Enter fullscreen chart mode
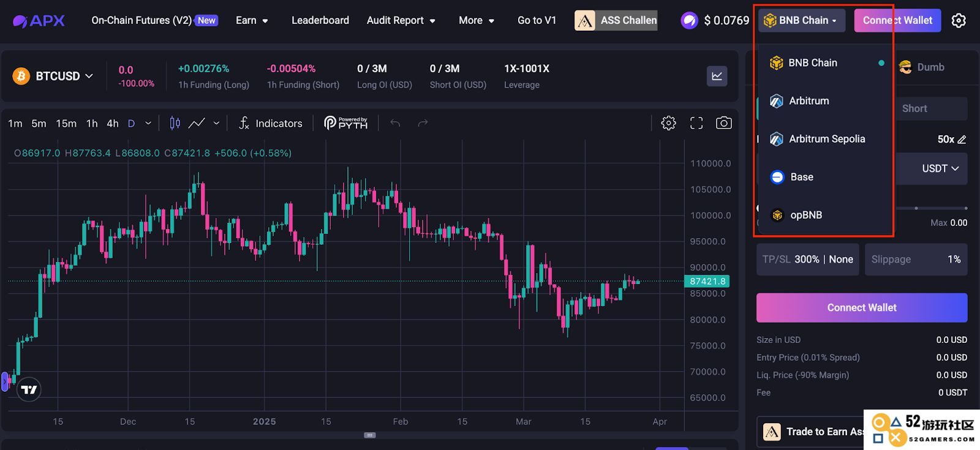Screen dimensions: 980x450 tap(696, 123)
